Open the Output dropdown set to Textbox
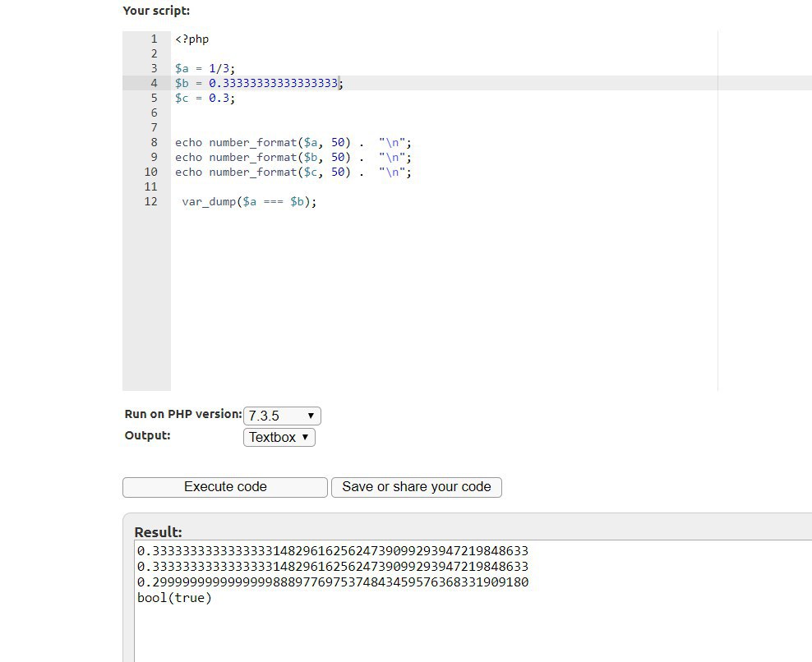This screenshot has width=812, height=662. coord(279,438)
